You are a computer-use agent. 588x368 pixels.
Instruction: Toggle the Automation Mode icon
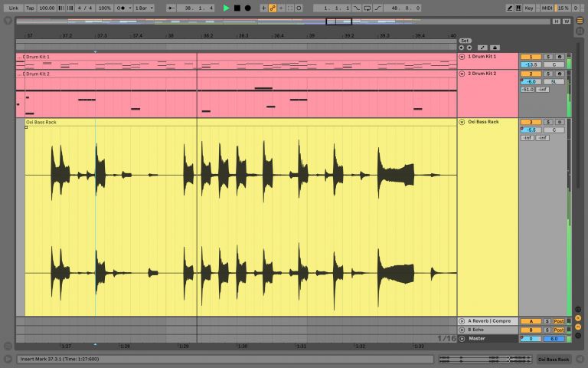[482, 48]
